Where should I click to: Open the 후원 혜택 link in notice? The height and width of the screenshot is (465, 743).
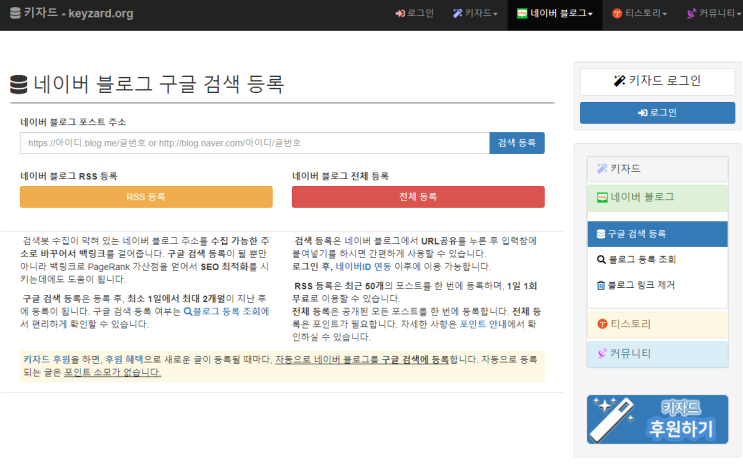124,359
